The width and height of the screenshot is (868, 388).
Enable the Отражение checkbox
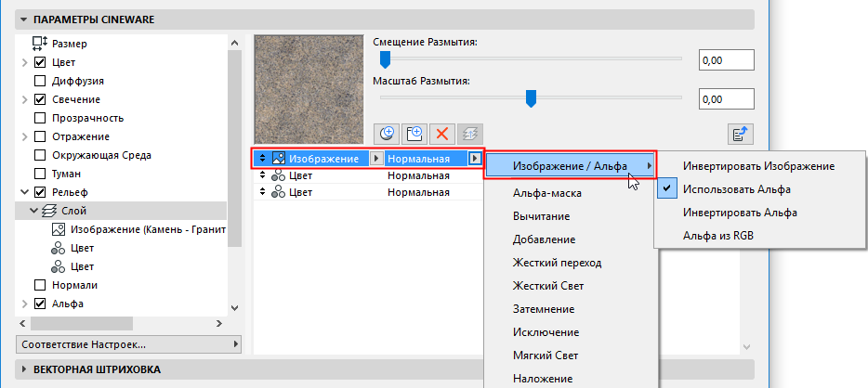coord(40,136)
